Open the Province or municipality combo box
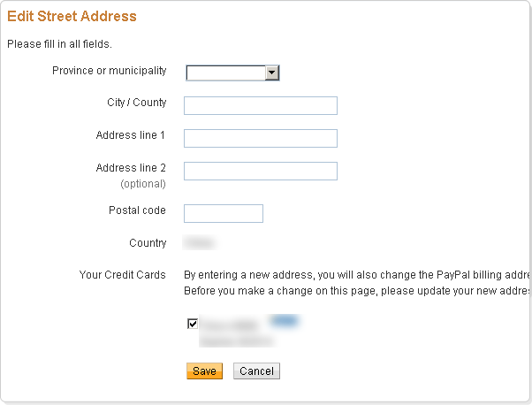This screenshot has height=405, width=532. tap(226, 73)
